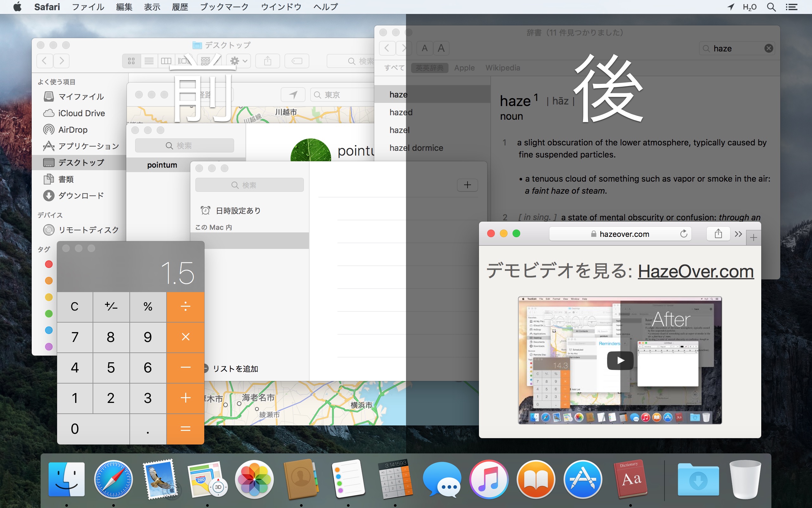Reload the hazeover.com page in Safari
Viewport: 812px width, 508px height.
pos(684,234)
